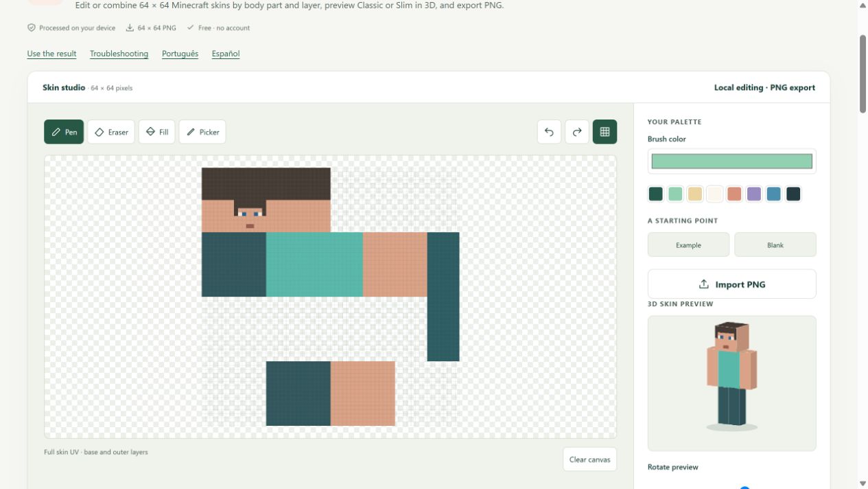
Task: Redo the last undone stroke
Action: [577, 132]
